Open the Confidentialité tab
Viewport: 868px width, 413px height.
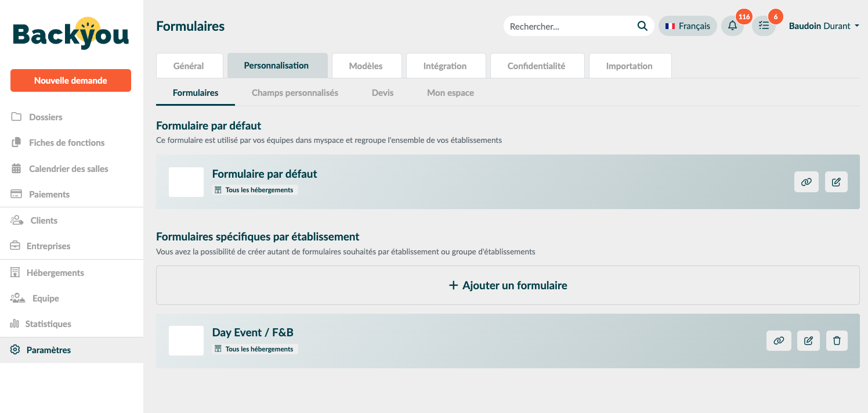pyautogui.click(x=537, y=66)
